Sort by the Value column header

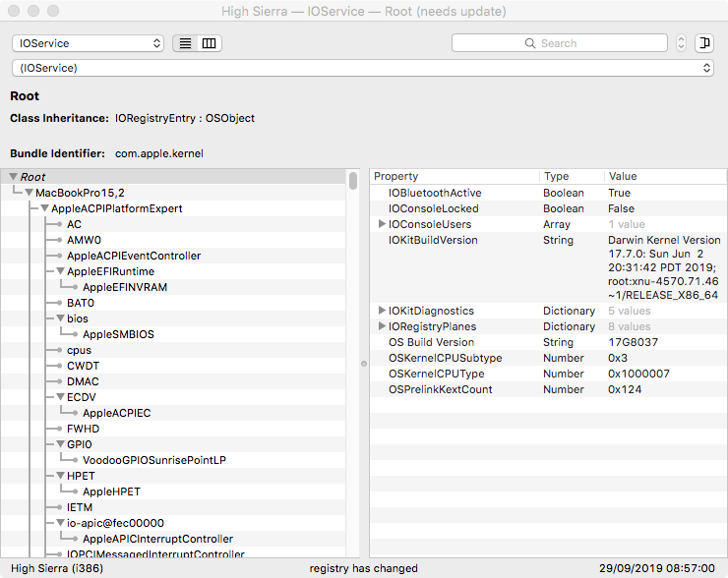(x=665, y=176)
